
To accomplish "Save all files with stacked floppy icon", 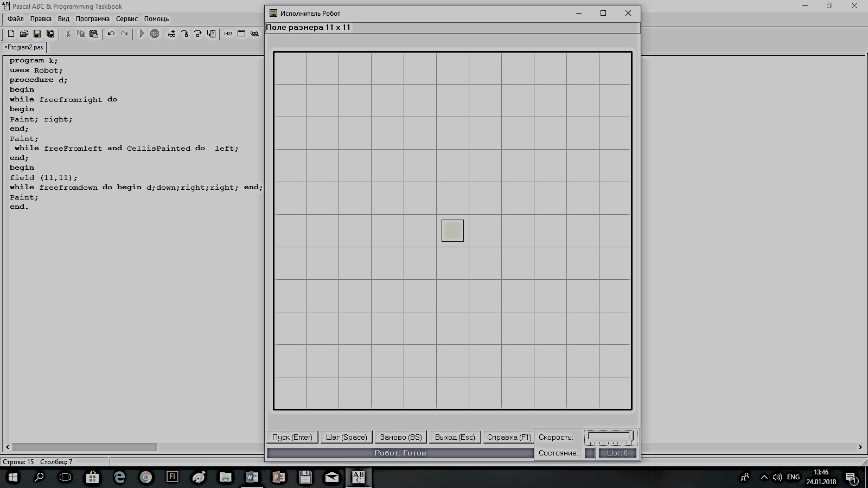I will pos(50,34).
